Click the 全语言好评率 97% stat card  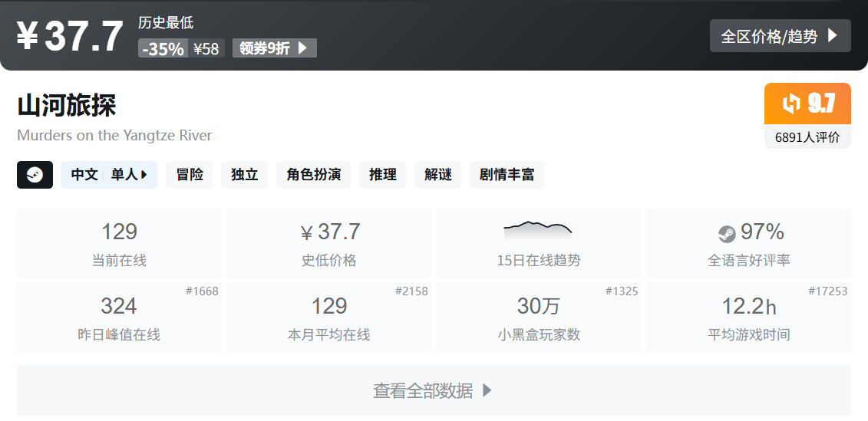pyautogui.click(x=749, y=243)
